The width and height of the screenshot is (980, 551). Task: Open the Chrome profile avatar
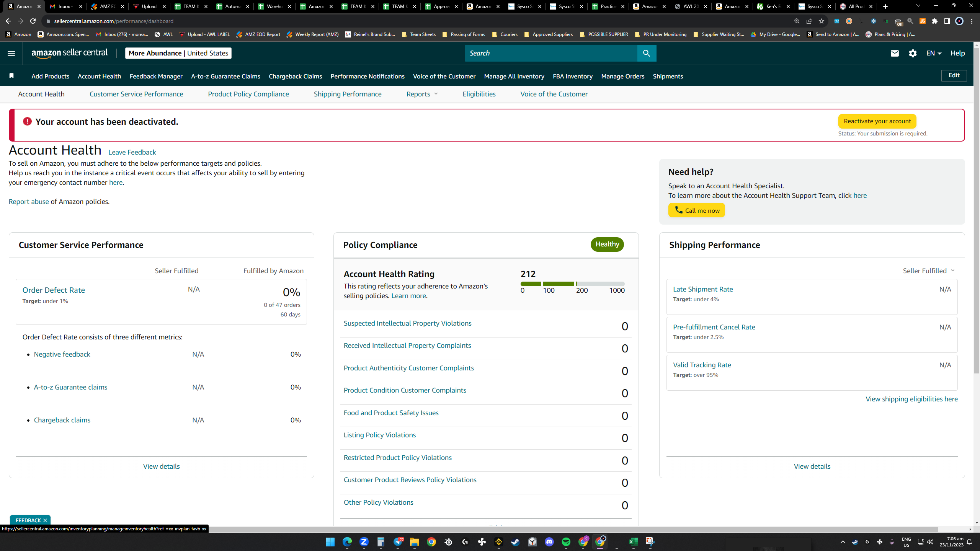pyautogui.click(x=959, y=21)
